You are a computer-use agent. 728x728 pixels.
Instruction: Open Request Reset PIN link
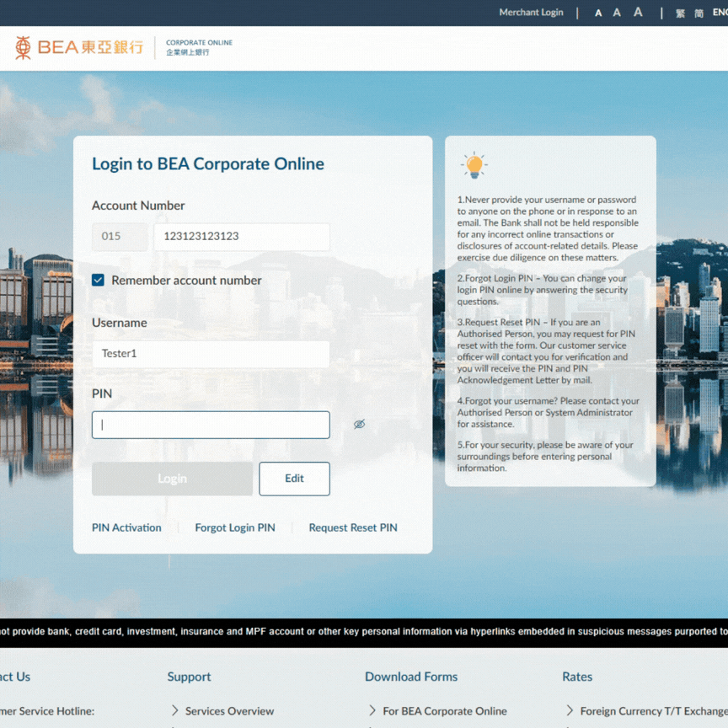point(353,527)
